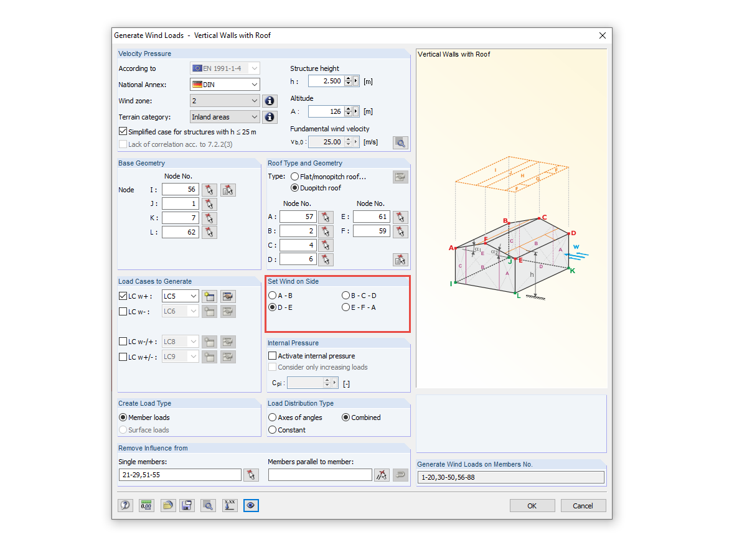Enable the LC w- checkbox
Screen dimensions: 747x560
(123, 311)
